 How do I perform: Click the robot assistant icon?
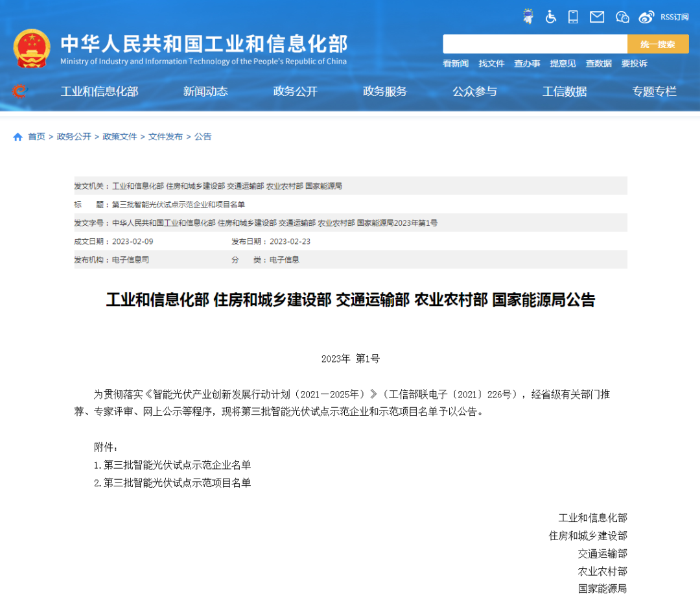click(529, 17)
